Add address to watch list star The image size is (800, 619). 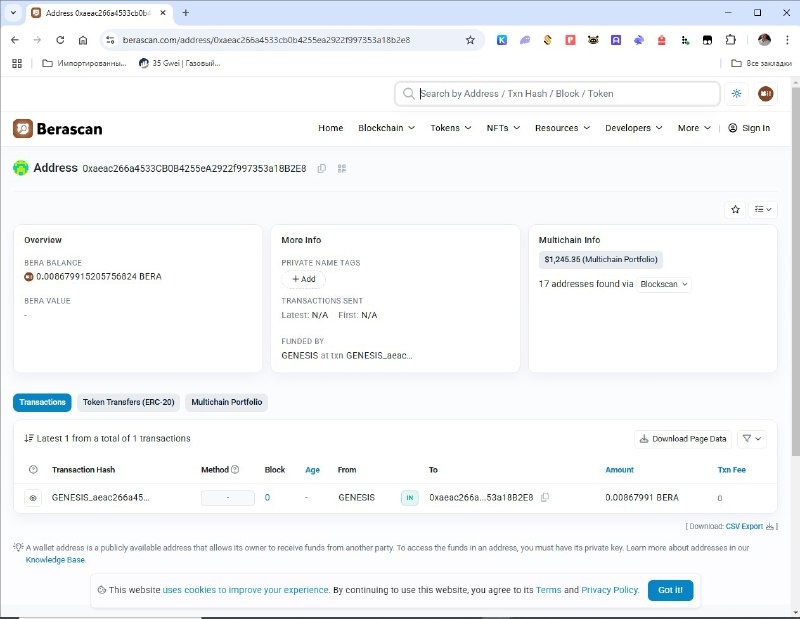pyautogui.click(x=735, y=209)
